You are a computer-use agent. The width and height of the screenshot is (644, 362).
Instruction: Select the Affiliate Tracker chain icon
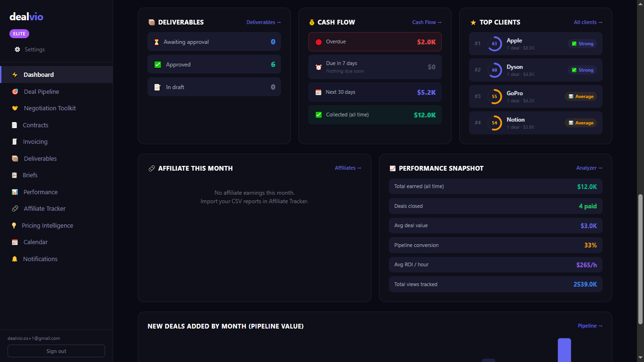coord(14,208)
